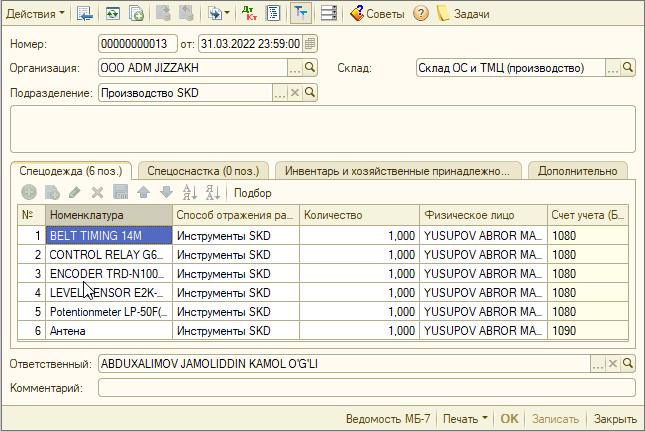Click the help question mark icon
Image resolution: width=645 pixels, height=432 pixels.
[x=421, y=13]
